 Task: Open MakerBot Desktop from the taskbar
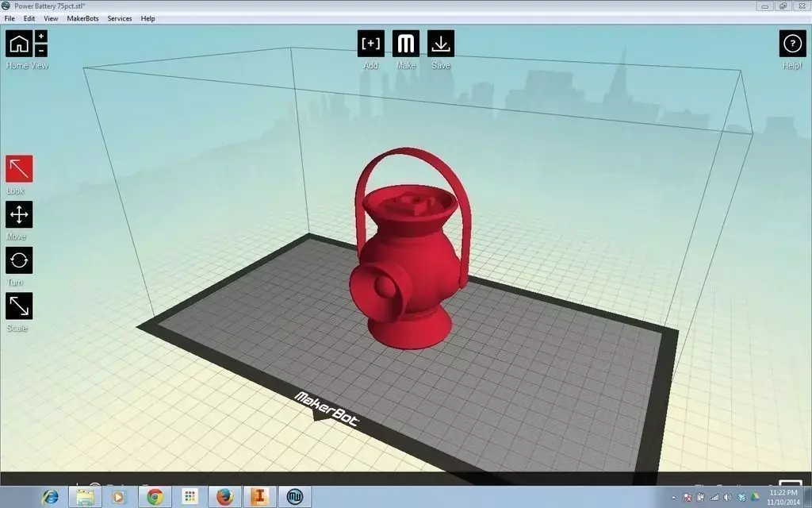coord(294,498)
